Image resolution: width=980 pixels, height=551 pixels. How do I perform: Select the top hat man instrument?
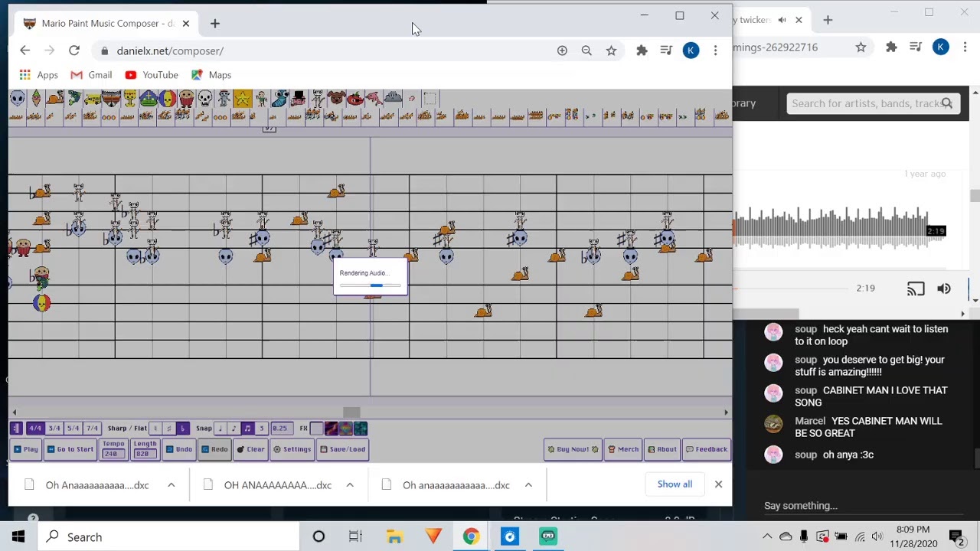point(299,98)
